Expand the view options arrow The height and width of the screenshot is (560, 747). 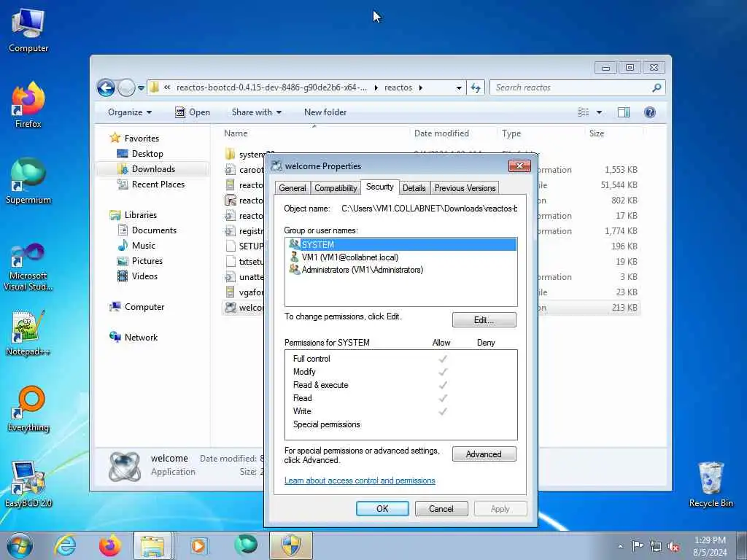coord(599,112)
